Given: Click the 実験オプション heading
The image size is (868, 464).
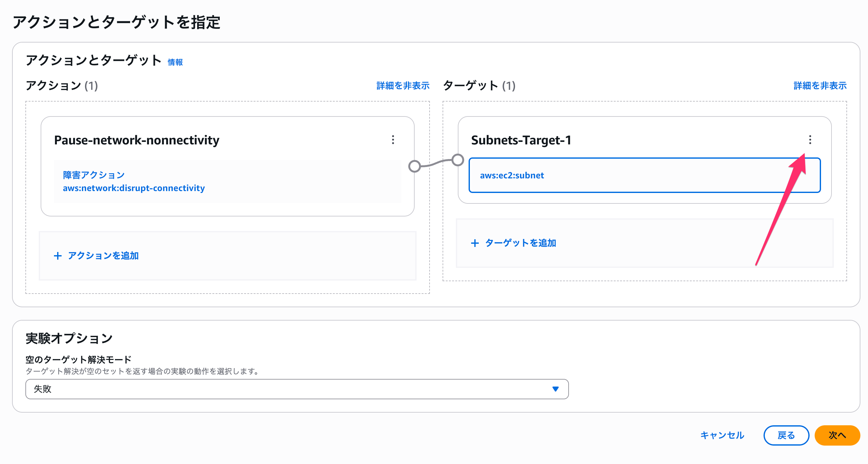Looking at the screenshot, I should (69, 338).
